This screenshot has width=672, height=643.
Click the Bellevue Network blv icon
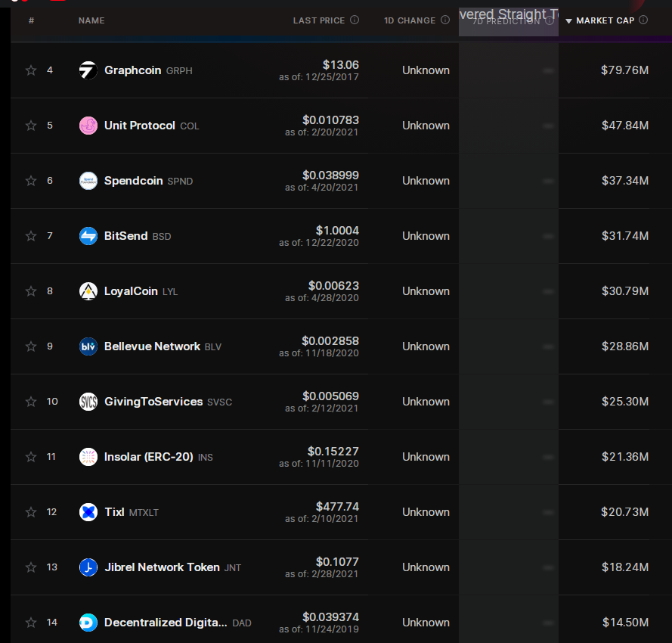(88, 346)
